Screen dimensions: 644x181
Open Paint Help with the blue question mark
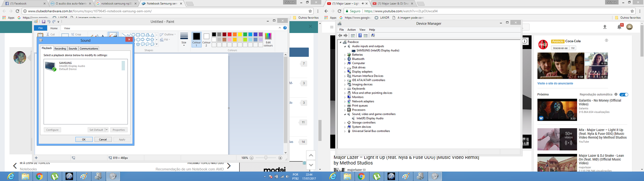(x=285, y=28)
